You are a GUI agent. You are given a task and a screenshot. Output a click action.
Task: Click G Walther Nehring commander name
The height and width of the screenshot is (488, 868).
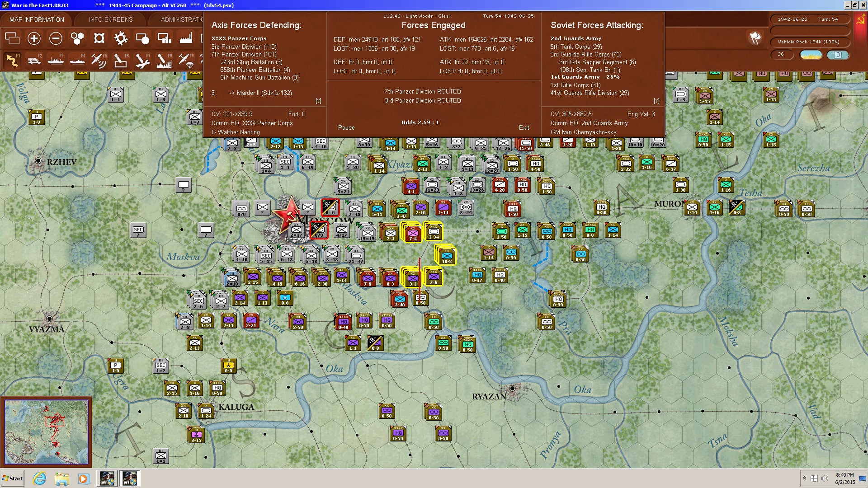(x=236, y=132)
